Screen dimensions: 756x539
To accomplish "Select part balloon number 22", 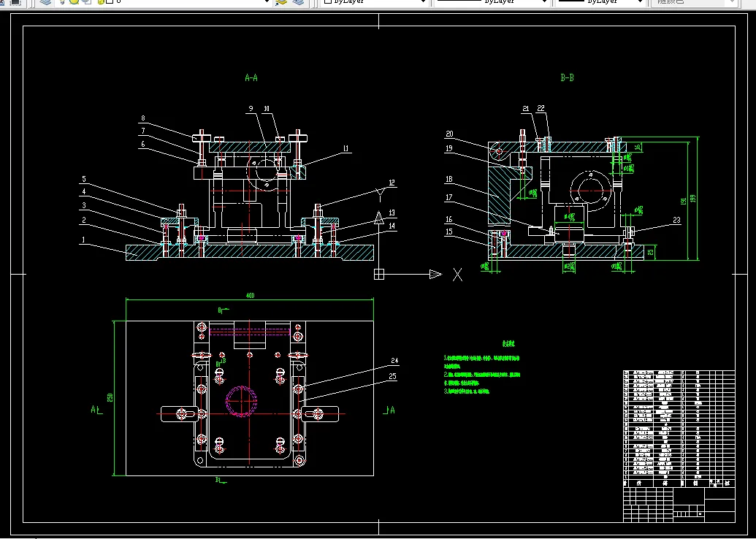I will tap(541, 109).
